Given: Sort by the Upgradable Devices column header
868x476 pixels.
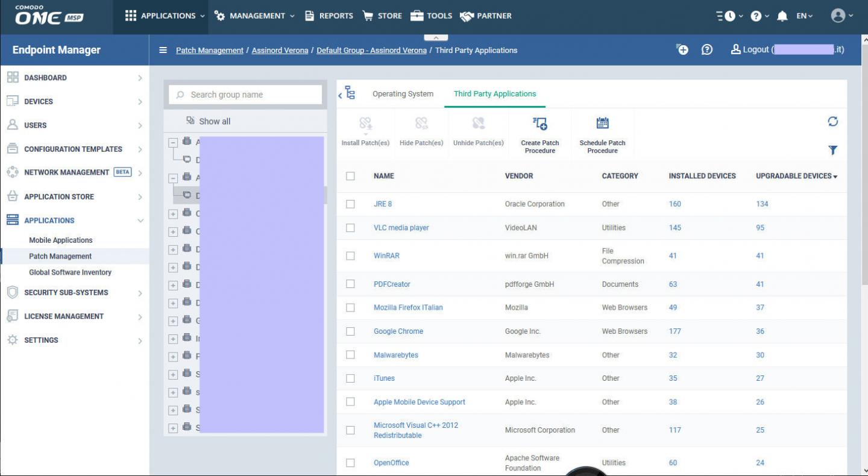Looking at the screenshot, I should (x=796, y=176).
